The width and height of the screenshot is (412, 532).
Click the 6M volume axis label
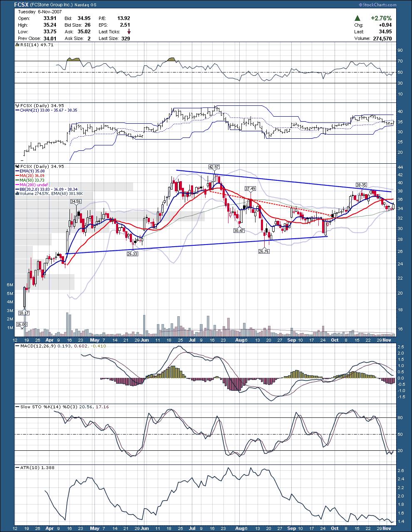(10, 285)
